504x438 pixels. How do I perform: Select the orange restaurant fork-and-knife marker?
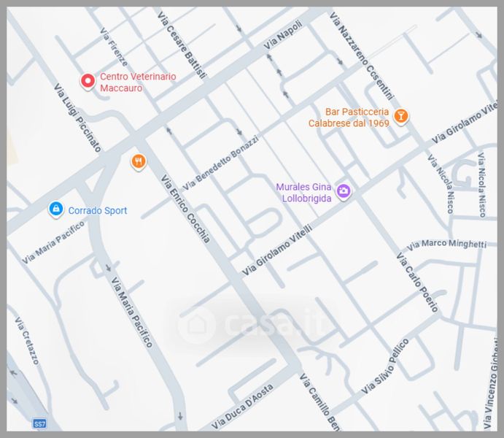[138, 161]
